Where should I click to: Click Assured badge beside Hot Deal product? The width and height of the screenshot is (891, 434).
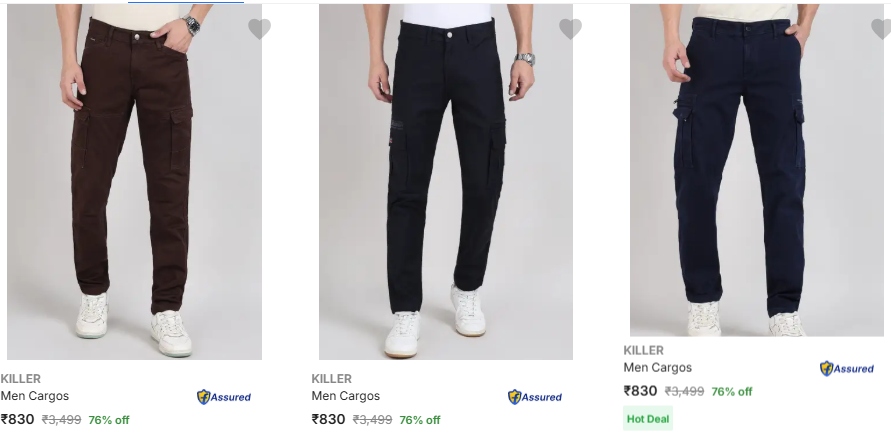847,369
